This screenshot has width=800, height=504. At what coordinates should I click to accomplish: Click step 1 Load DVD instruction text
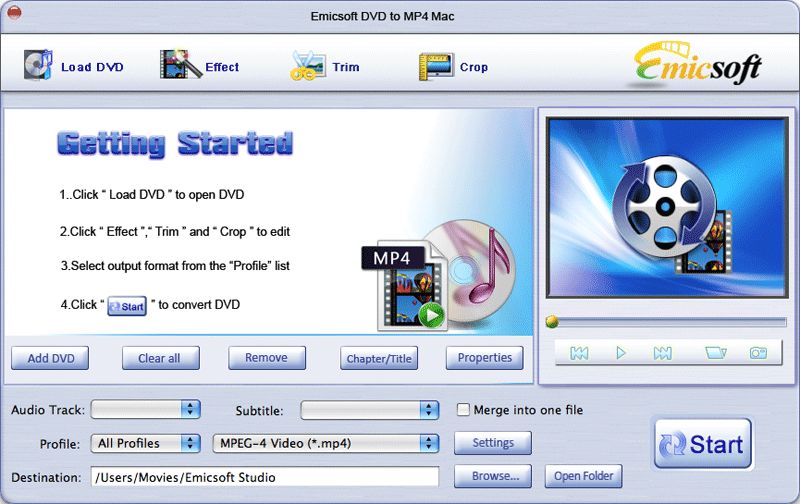152,195
